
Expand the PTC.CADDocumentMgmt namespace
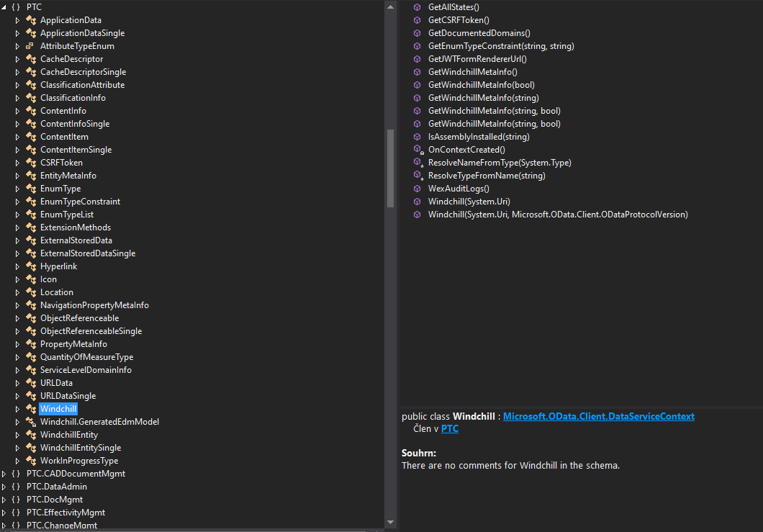coord(5,473)
